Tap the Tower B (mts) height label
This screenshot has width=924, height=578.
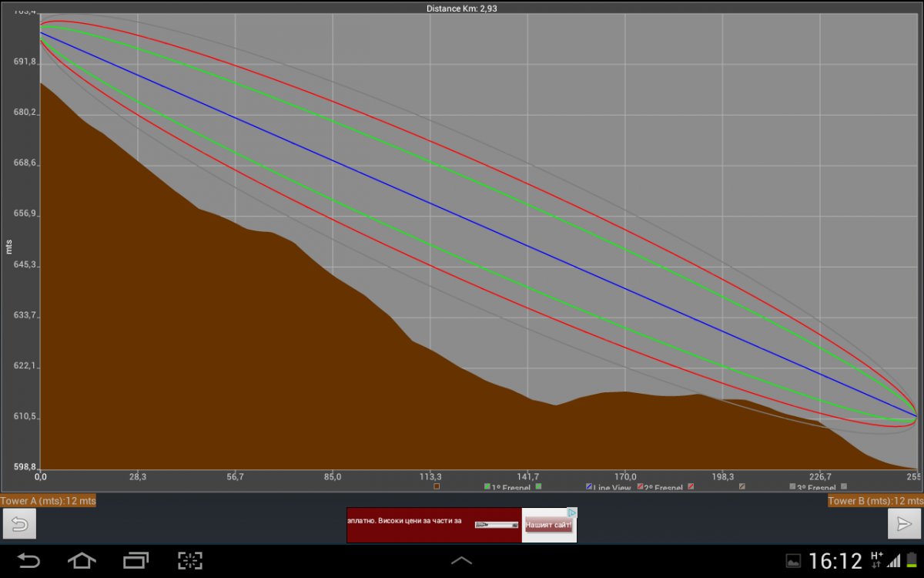pos(875,501)
